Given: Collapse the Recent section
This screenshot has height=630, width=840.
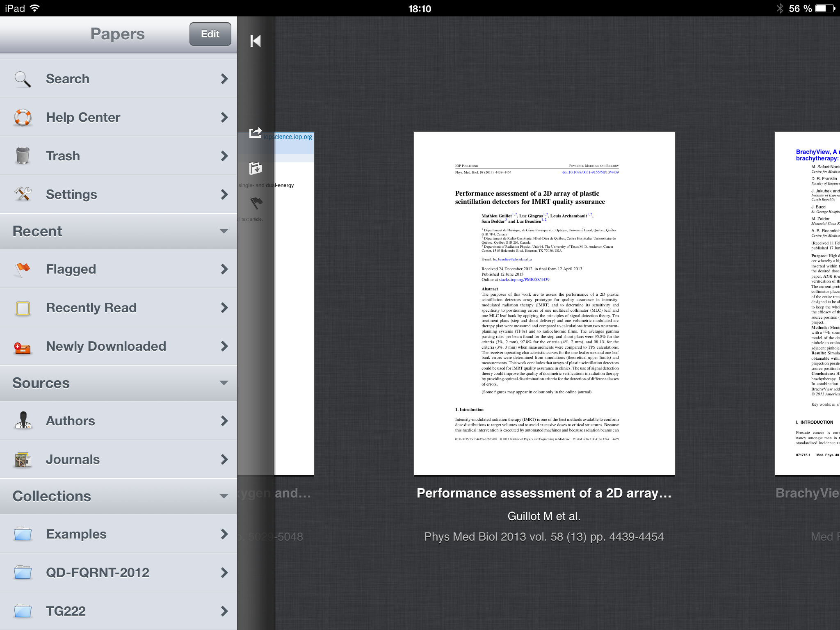Looking at the screenshot, I should tap(224, 231).
